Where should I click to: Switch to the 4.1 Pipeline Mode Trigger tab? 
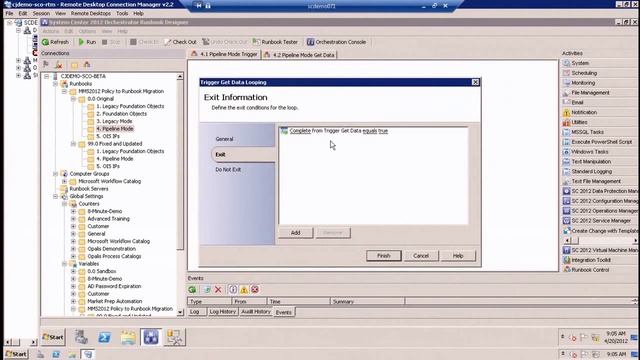point(224,54)
